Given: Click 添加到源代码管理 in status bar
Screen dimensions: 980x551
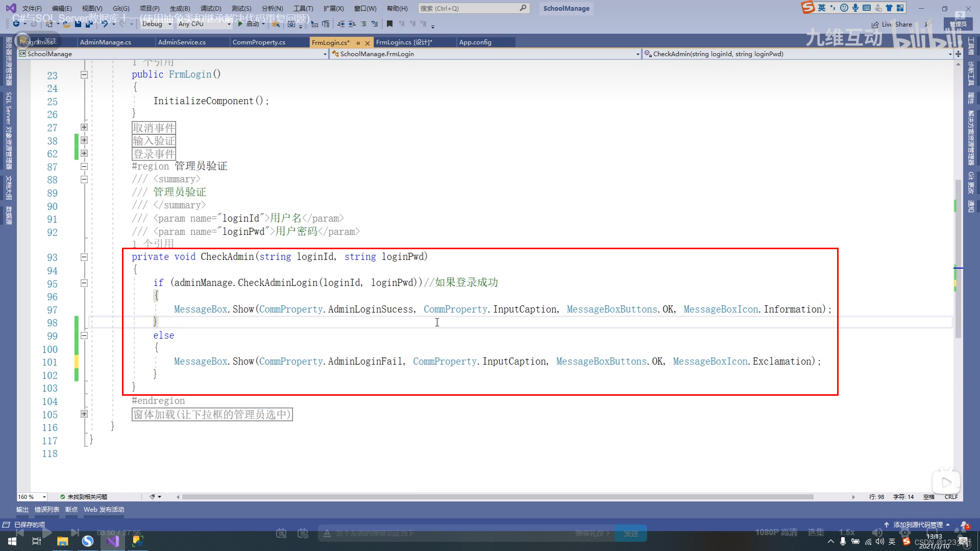Looking at the screenshot, I should pyautogui.click(x=917, y=525).
